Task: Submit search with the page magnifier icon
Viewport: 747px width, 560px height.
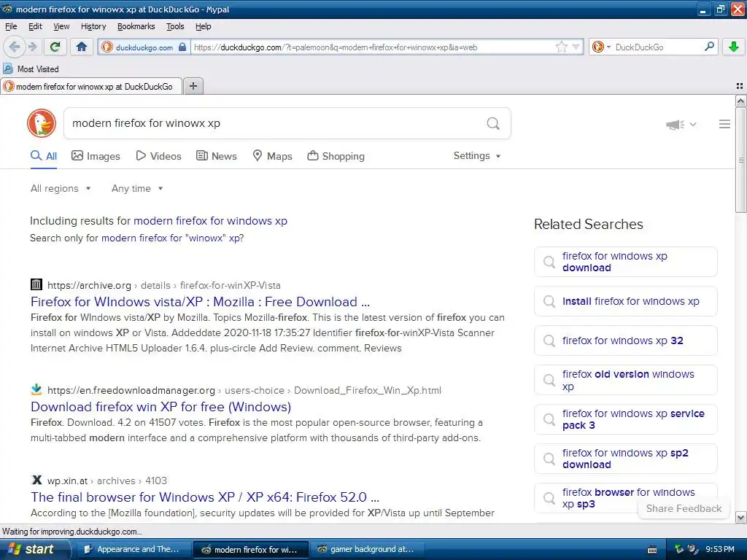Action: [x=493, y=123]
